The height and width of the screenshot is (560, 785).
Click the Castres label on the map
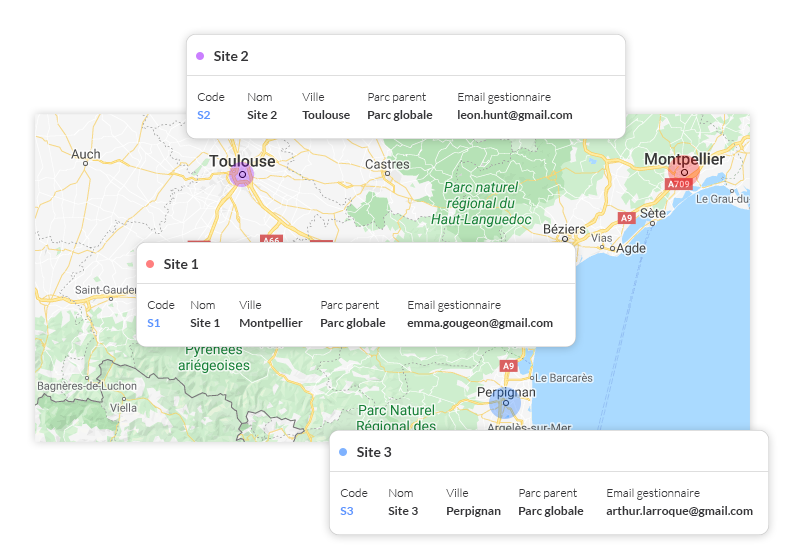click(x=387, y=164)
